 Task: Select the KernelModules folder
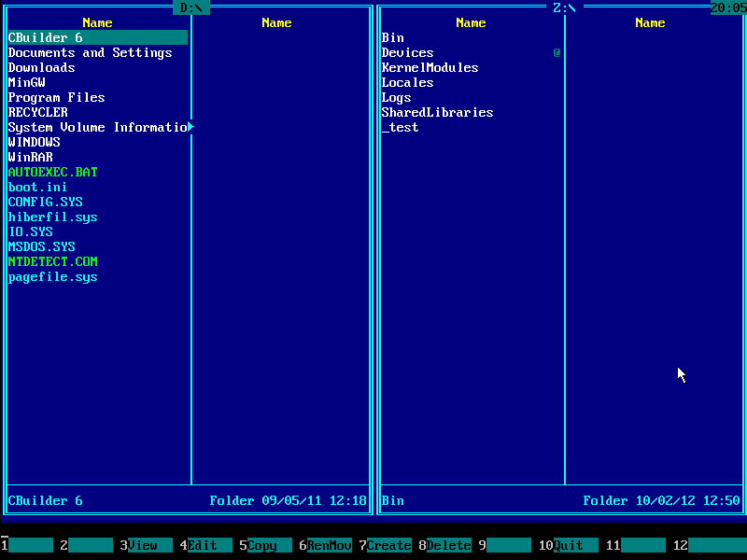[430, 67]
